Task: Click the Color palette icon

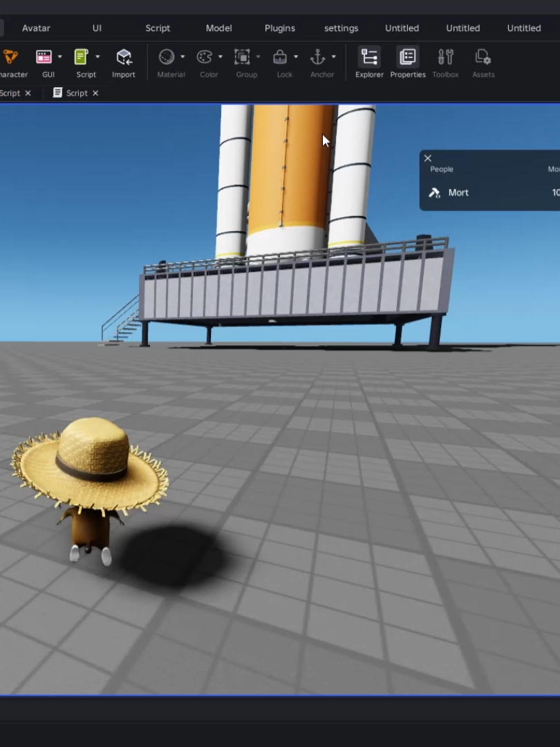Action: pyautogui.click(x=204, y=57)
